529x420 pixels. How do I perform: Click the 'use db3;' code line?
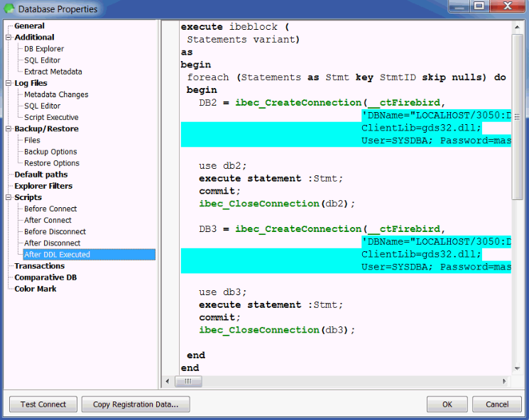pyautogui.click(x=223, y=292)
